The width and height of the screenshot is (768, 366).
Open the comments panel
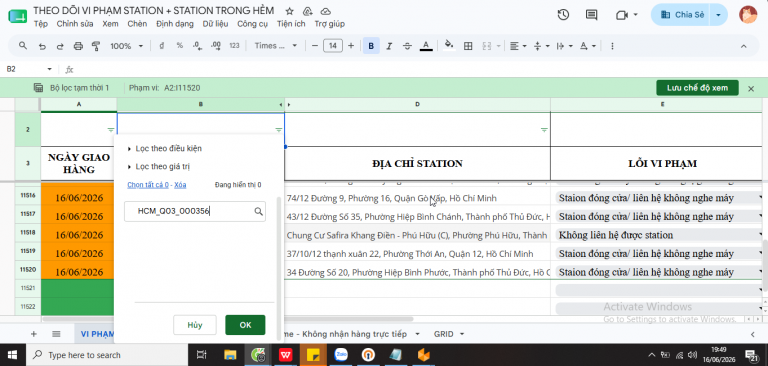[x=592, y=15]
